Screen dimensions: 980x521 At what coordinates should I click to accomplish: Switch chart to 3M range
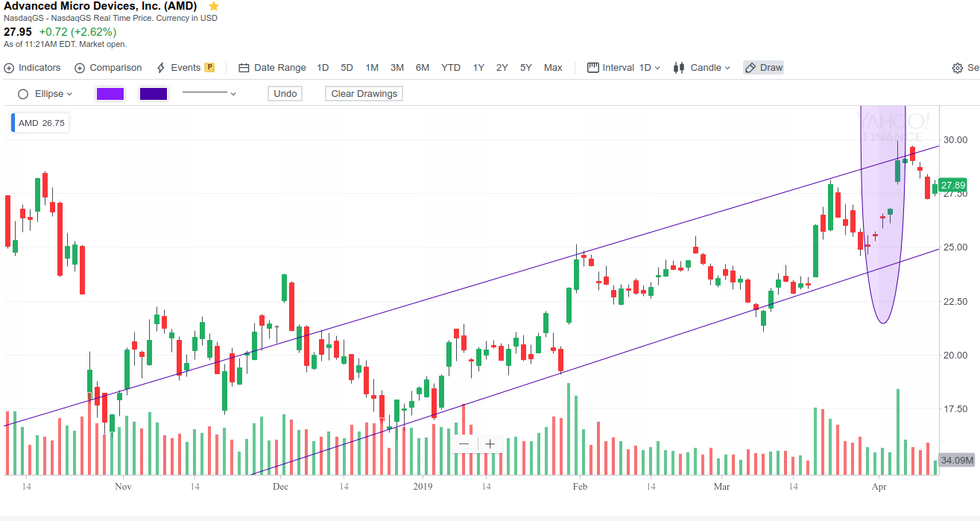tap(397, 68)
